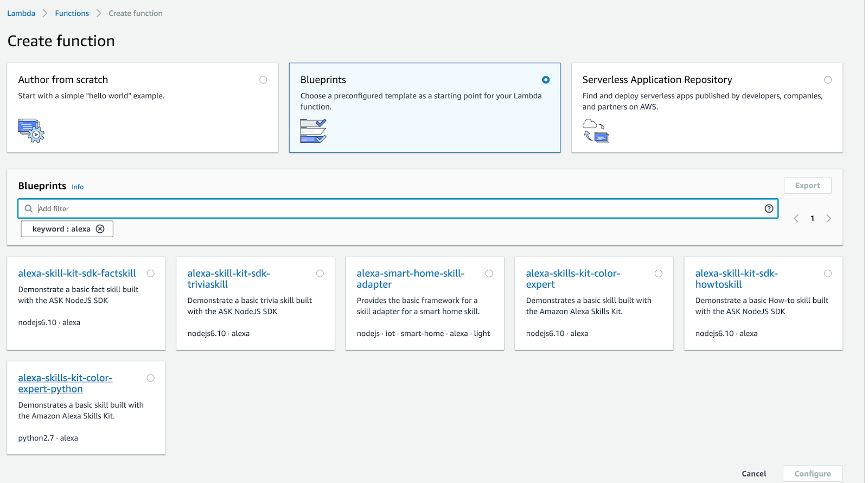This screenshot has height=483, width=868.
Task: Click 'Find and deploy serverless apps' description
Action: [x=703, y=101]
